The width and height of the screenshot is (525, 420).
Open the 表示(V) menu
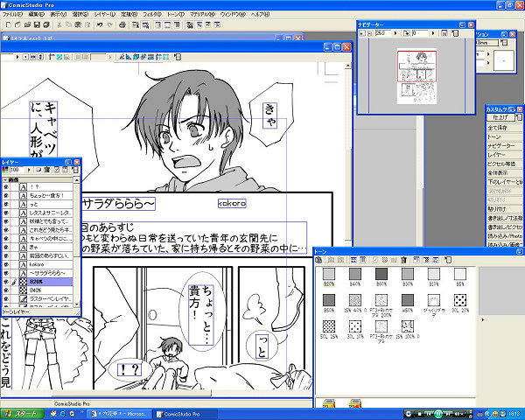pos(59,14)
